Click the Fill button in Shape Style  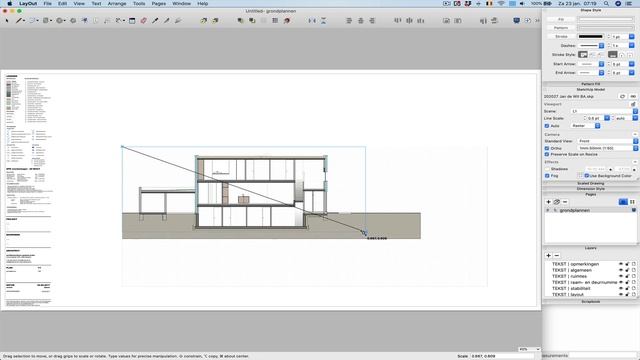[561, 19]
